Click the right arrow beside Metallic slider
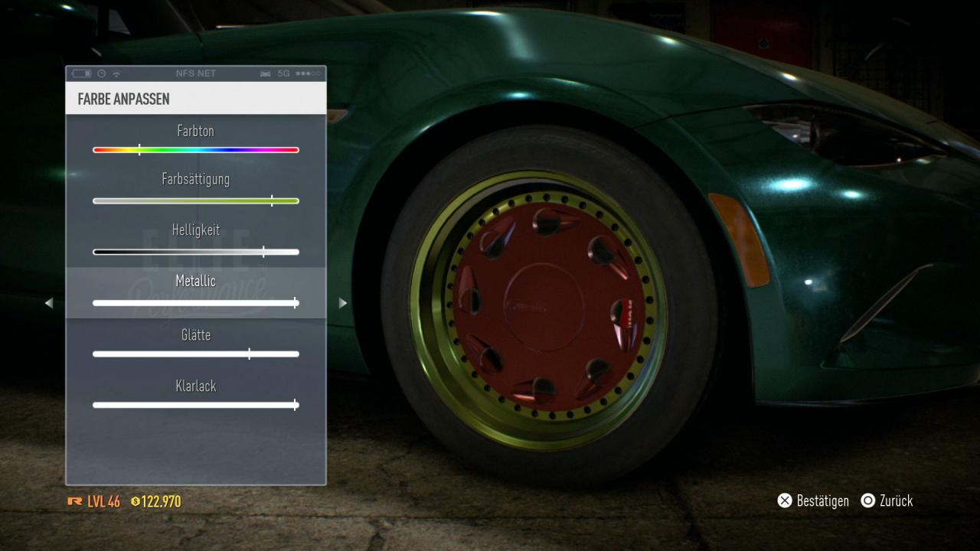The width and height of the screenshot is (980, 551). pos(343,303)
